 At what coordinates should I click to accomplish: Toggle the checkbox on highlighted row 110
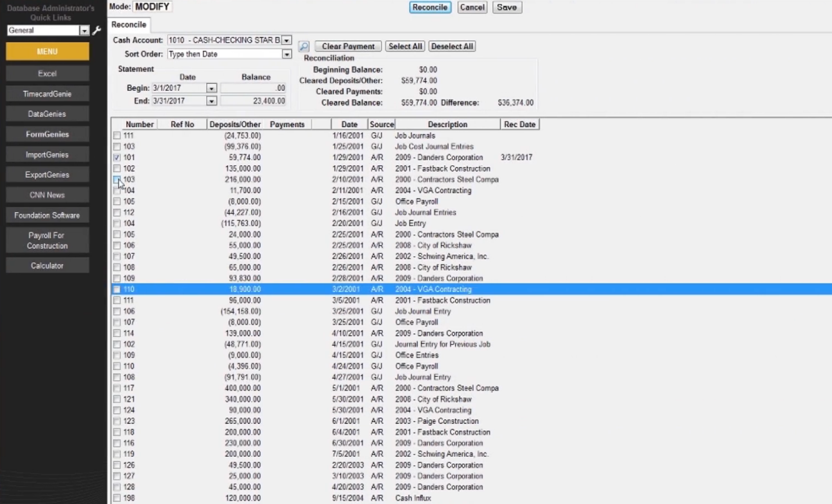(x=116, y=289)
